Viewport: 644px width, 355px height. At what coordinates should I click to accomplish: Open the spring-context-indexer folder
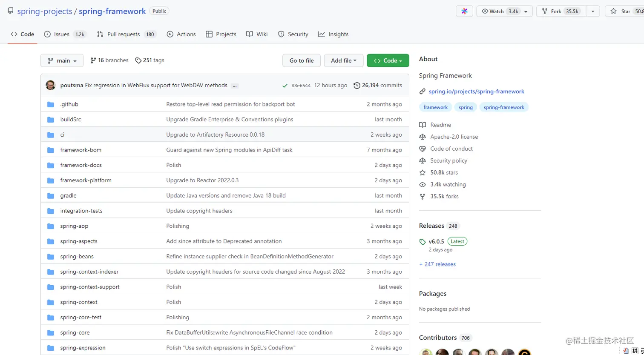coord(89,272)
